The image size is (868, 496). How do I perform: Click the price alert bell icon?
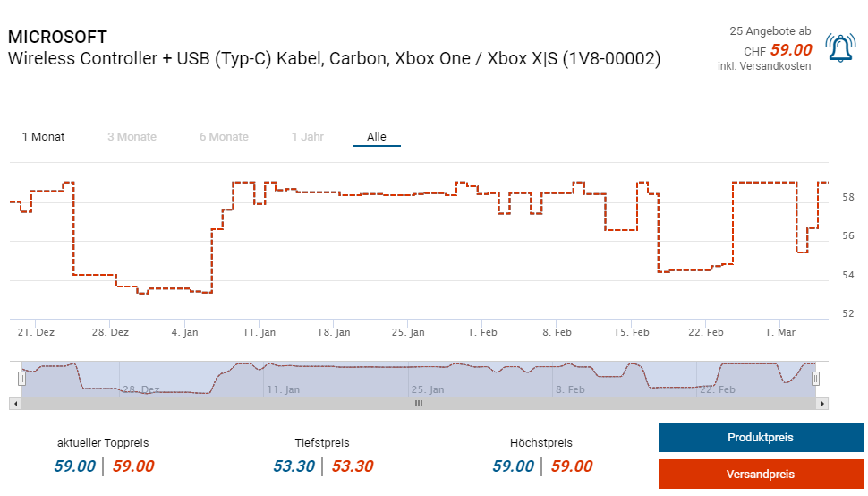coord(839,48)
